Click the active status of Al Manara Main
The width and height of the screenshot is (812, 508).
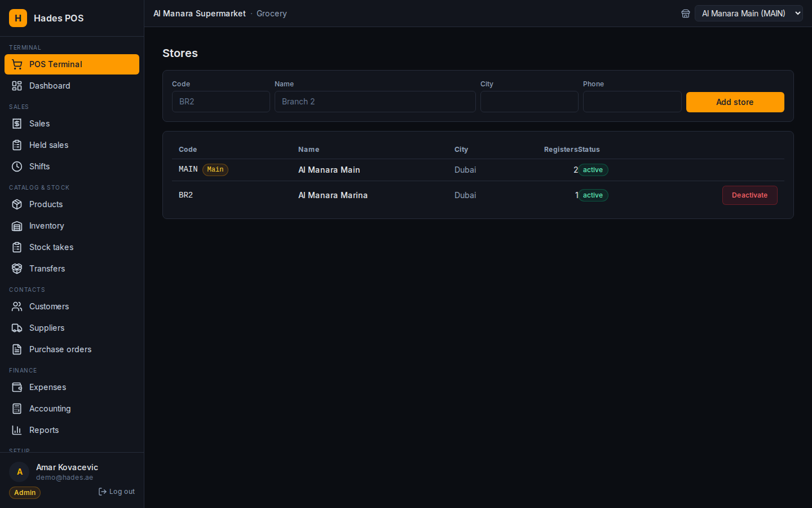[x=593, y=170]
